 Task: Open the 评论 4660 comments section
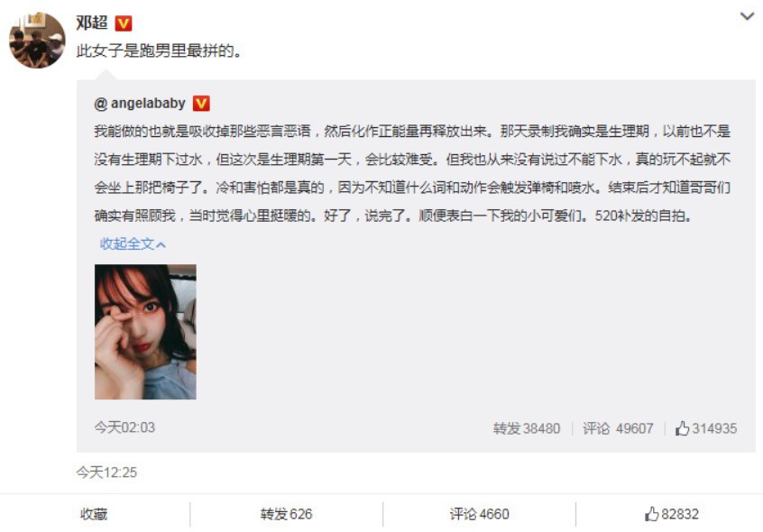[479, 514]
